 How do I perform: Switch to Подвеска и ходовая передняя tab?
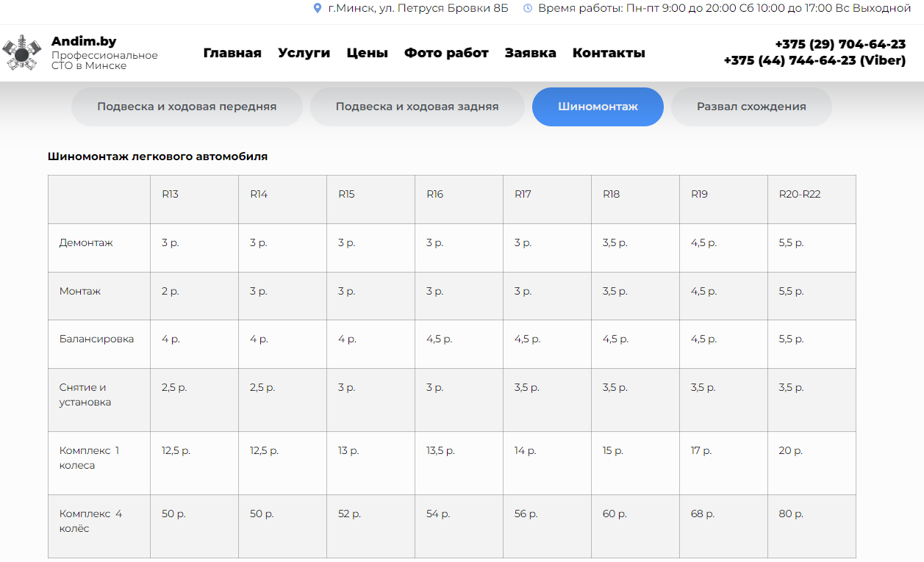coord(187,107)
